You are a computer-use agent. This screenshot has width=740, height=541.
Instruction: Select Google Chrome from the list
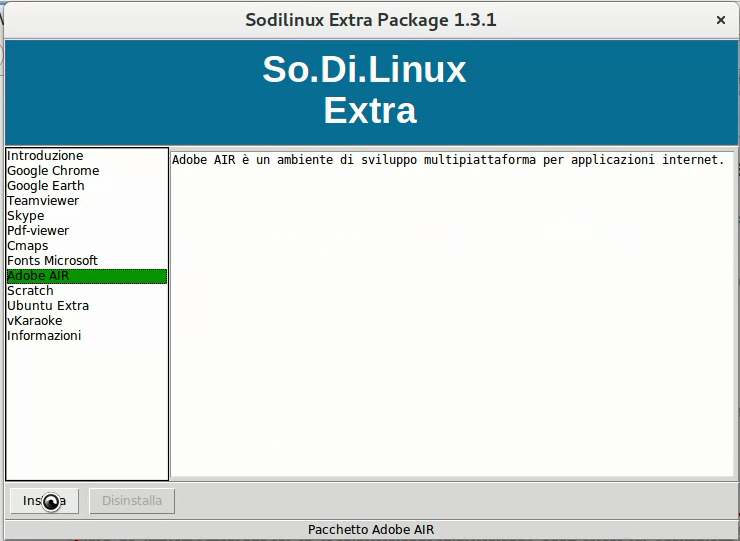click(x=53, y=171)
